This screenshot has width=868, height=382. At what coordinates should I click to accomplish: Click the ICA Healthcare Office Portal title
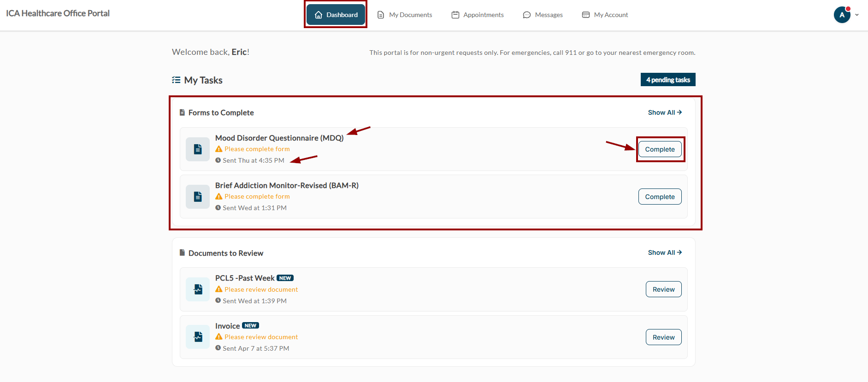pyautogui.click(x=58, y=13)
